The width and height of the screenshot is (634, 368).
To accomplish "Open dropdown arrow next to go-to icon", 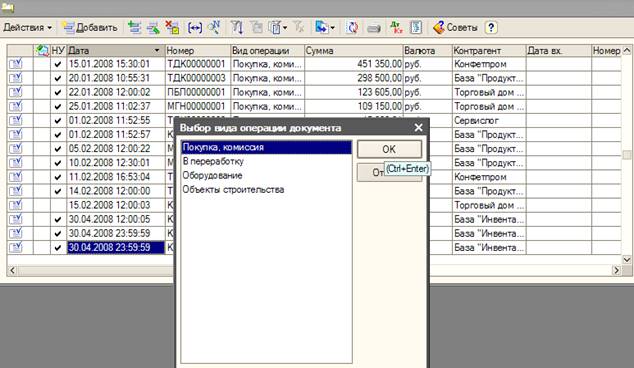I will tap(333, 28).
